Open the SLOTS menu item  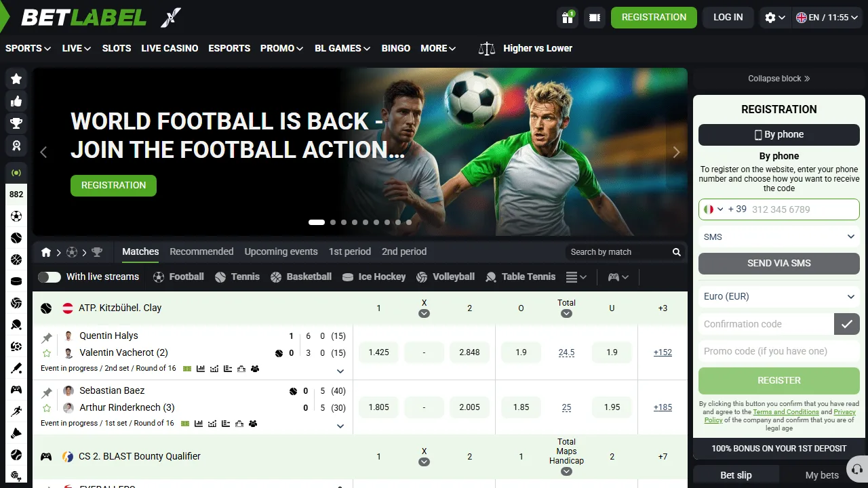click(117, 48)
